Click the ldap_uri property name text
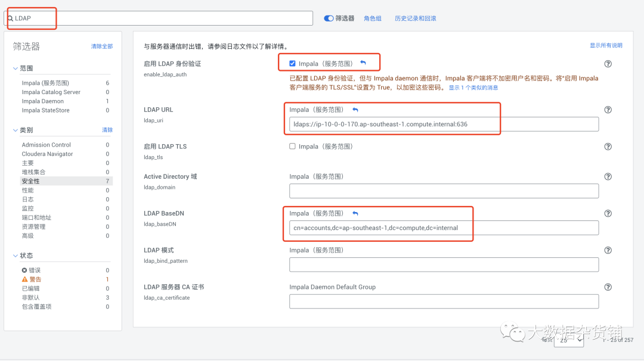This screenshot has height=361, width=644. (x=153, y=120)
